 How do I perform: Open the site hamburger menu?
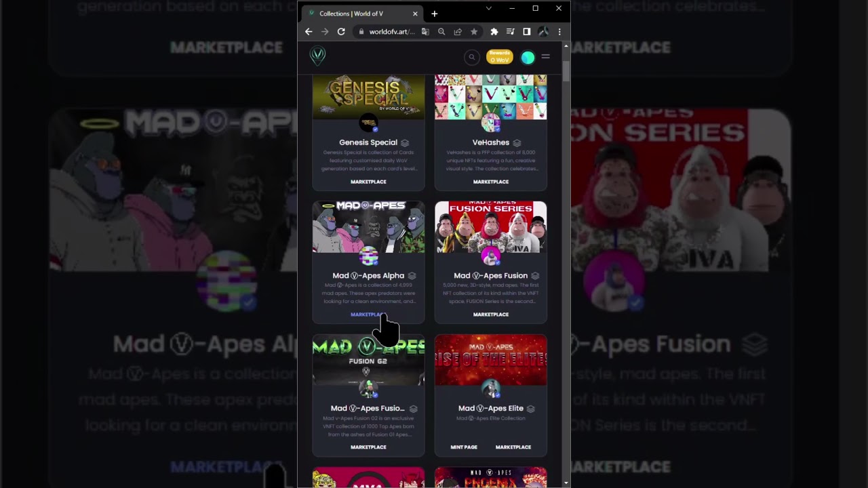point(546,56)
